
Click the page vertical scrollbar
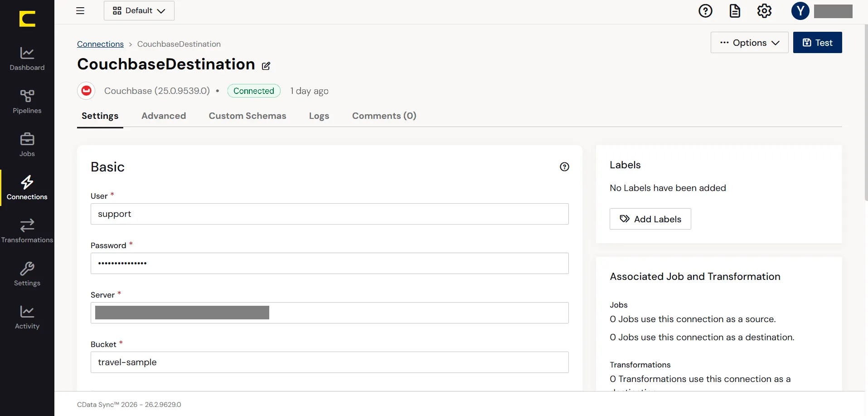tap(866, 113)
